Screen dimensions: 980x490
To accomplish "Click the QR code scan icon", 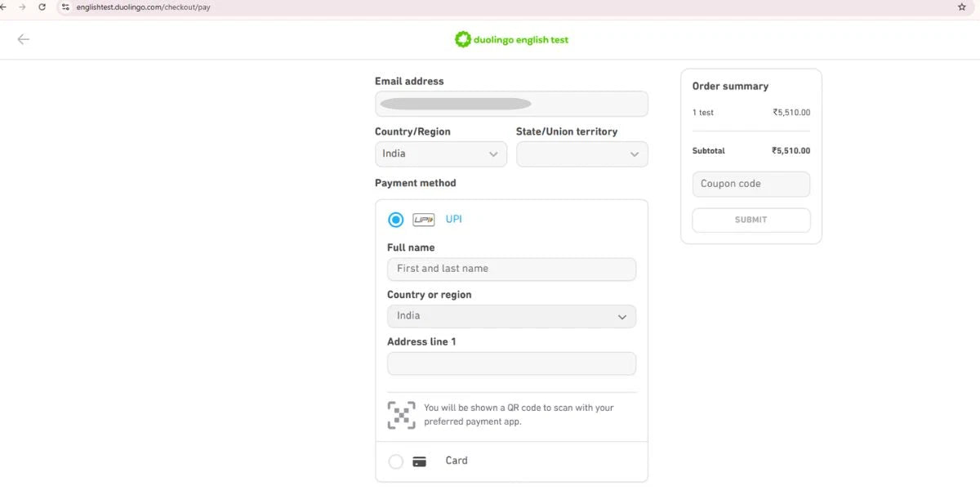I will (401, 415).
